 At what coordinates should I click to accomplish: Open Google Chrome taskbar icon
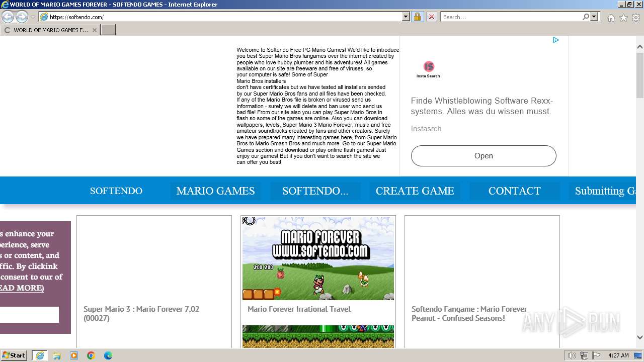[91, 355]
